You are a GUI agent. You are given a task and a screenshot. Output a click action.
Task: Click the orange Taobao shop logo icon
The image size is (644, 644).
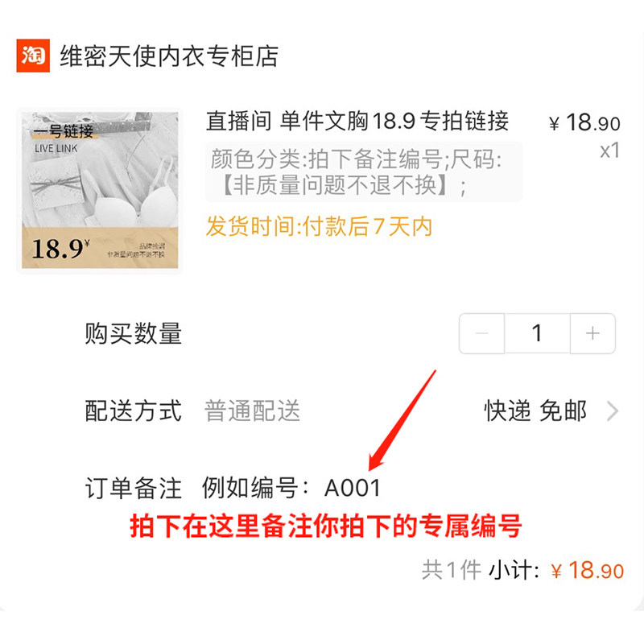pos(33,56)
